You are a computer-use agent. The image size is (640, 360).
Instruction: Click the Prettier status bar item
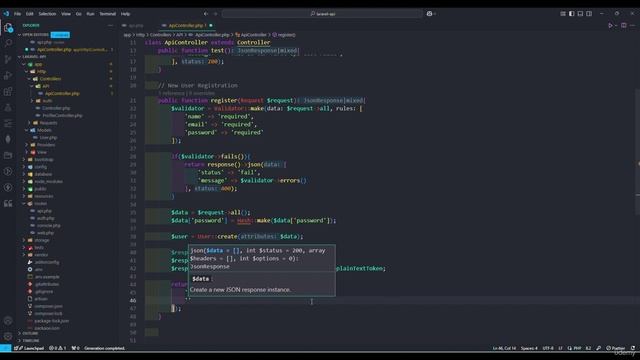coord(616,348)
